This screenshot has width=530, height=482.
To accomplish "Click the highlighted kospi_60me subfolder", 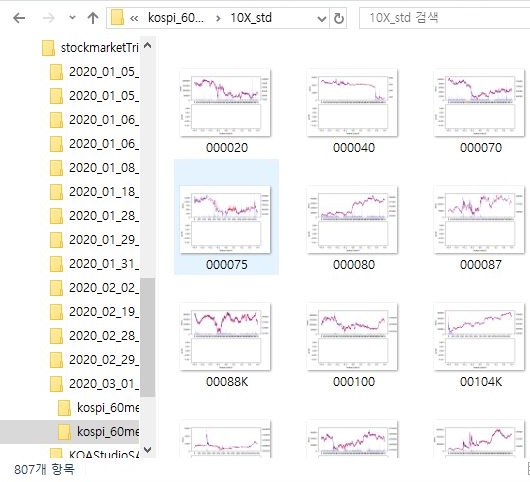I will [108, 432].
